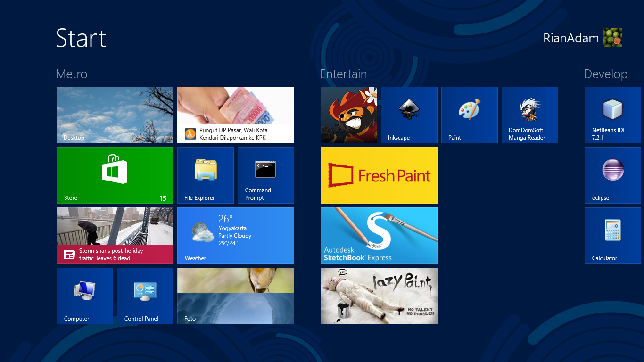
Task: Open the Weather tile for Yogyakarta
Action: (236, 236)
